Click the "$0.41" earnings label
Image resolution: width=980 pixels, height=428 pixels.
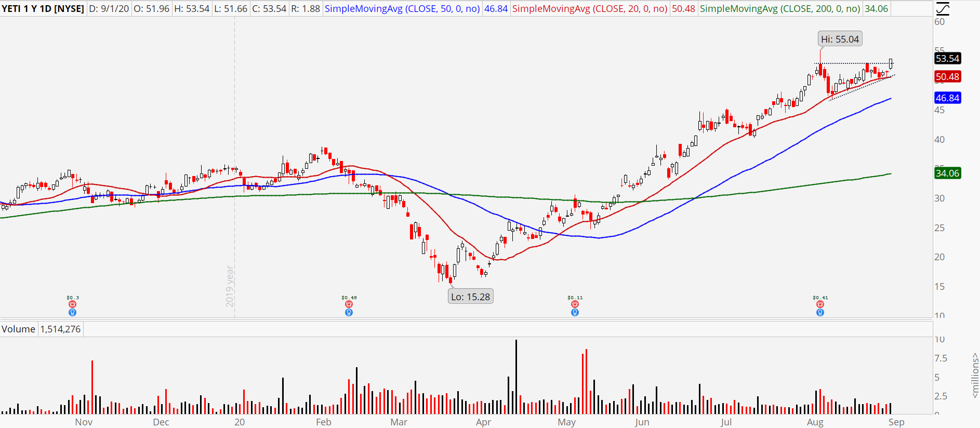(820, 298)
